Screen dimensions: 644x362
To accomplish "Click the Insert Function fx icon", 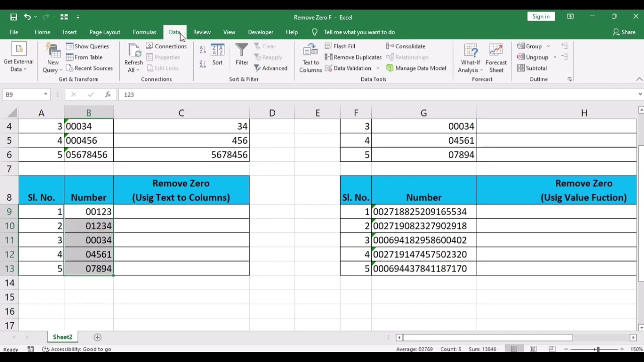I will coord(108,95).
